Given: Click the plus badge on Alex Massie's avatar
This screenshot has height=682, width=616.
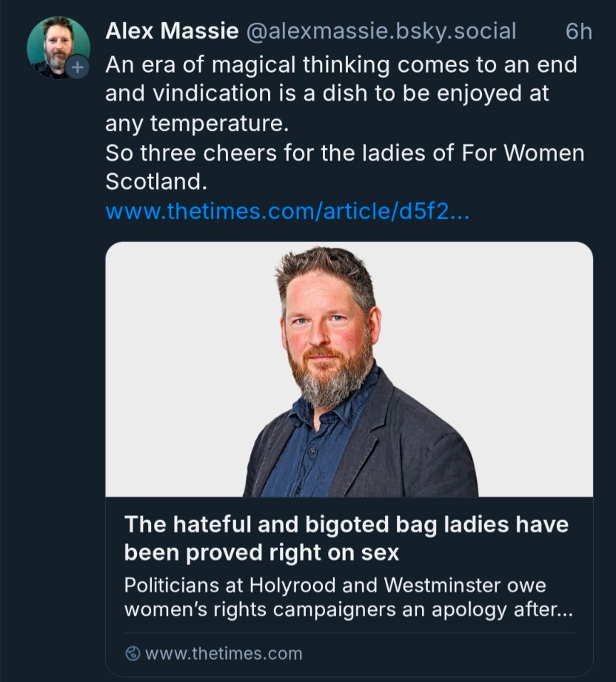Looking at the screenshot, I should tap(76, 68).
